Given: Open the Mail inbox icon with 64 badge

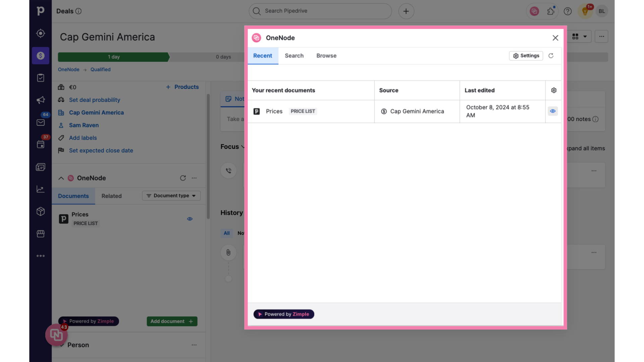Looking at the screenshot, I should 41,122.
